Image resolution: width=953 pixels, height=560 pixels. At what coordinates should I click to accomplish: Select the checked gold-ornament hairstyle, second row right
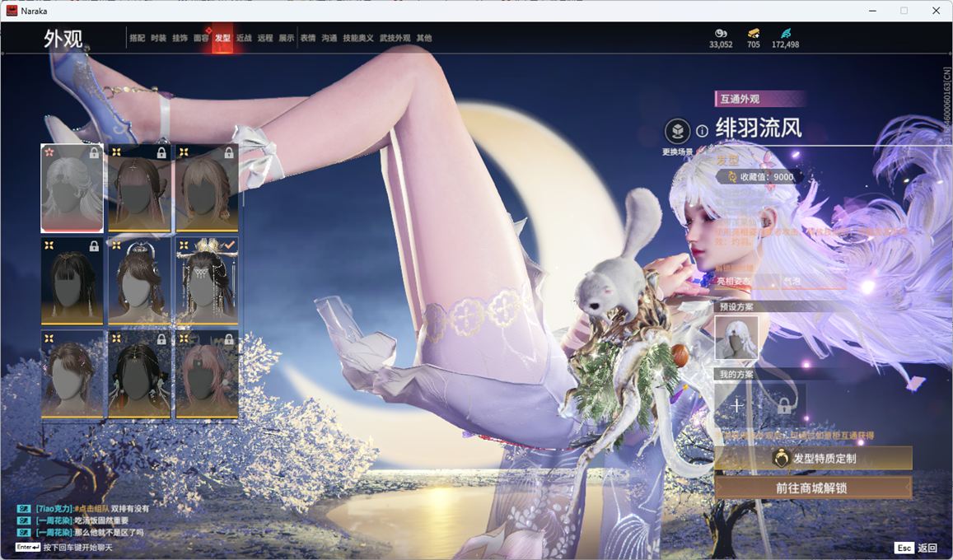(x=207, y=281)
